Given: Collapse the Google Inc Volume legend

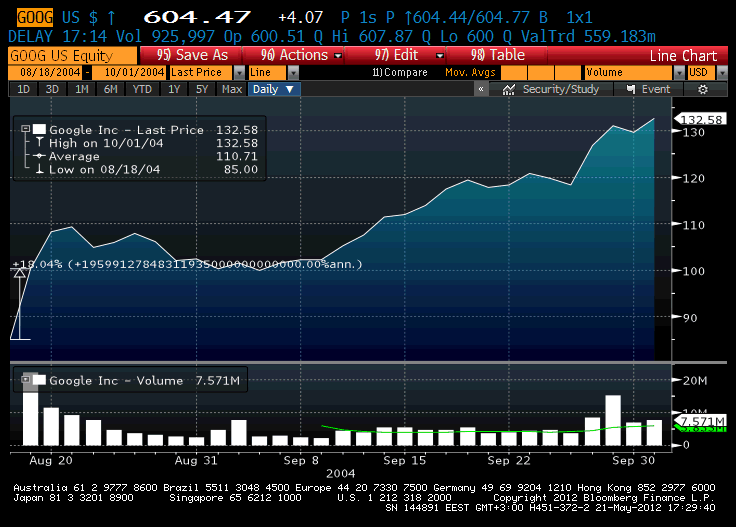Looking at the screenshot, I should click(x=25, y=379).
